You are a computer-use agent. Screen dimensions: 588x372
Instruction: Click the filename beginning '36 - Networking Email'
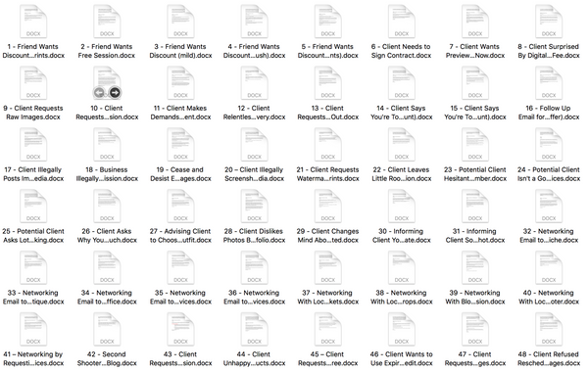click(254, 297)
